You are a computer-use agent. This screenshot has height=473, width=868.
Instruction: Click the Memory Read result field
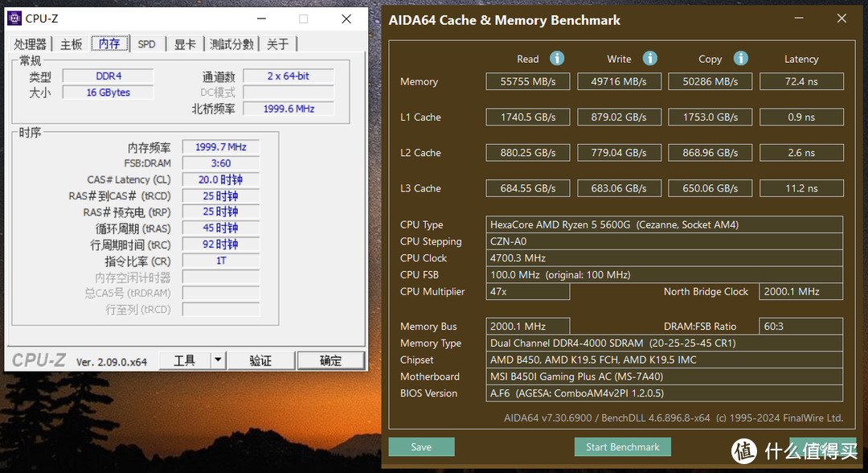pyautogui.click(x=527, y=81)
